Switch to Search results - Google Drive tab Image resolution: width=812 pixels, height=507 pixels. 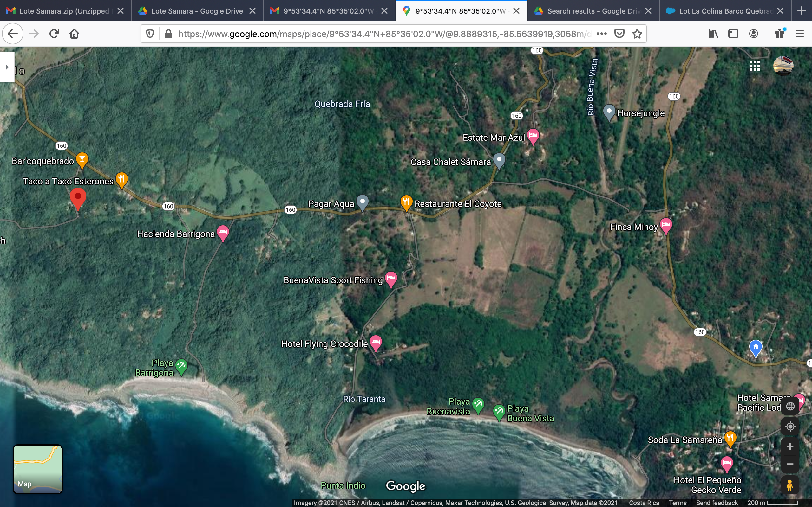pyautogui.click(x=593, y=11)
